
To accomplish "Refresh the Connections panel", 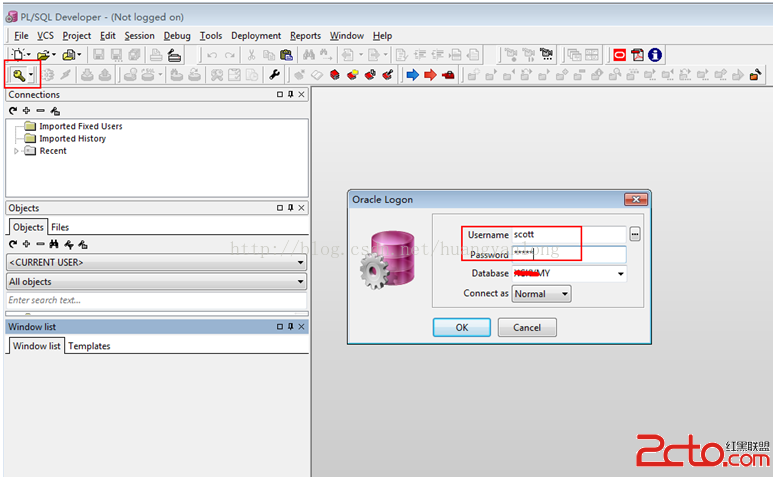I will (13, 111).
